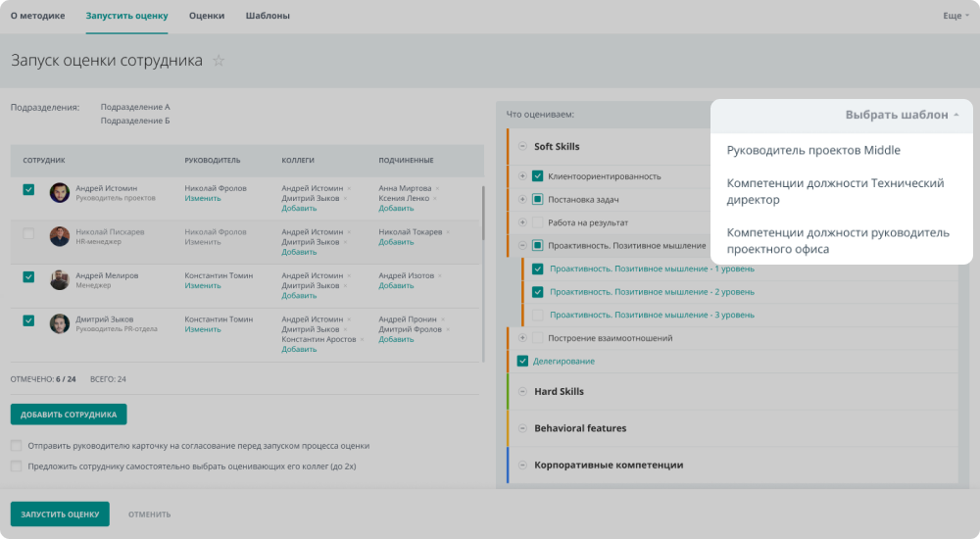Toggle Делегирование competency checkbox
Viewport: 980px width, 539px height.
[x=522, y=362]
